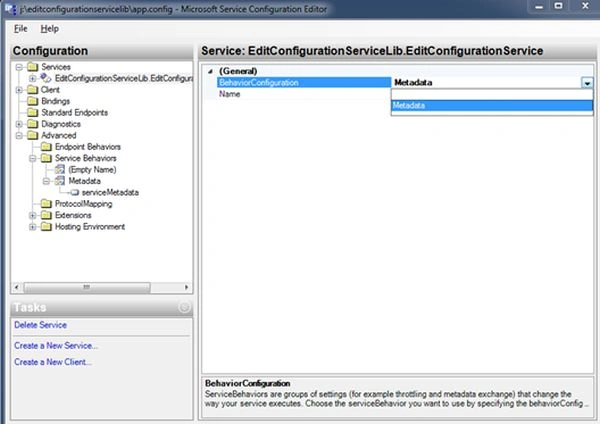Click the tree scrollbar left arrow

tap(16, 287)
